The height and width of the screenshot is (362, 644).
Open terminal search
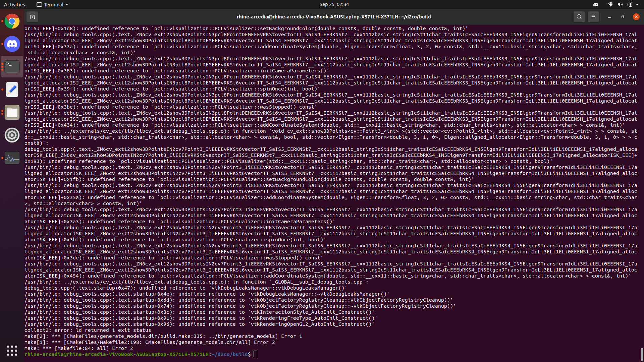579,17
